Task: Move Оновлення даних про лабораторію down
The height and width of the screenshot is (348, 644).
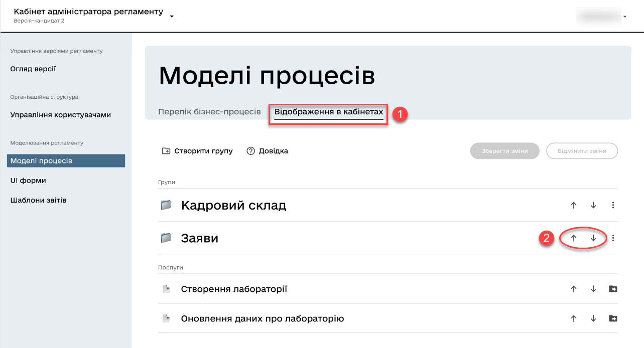Action: click(593, 318)
